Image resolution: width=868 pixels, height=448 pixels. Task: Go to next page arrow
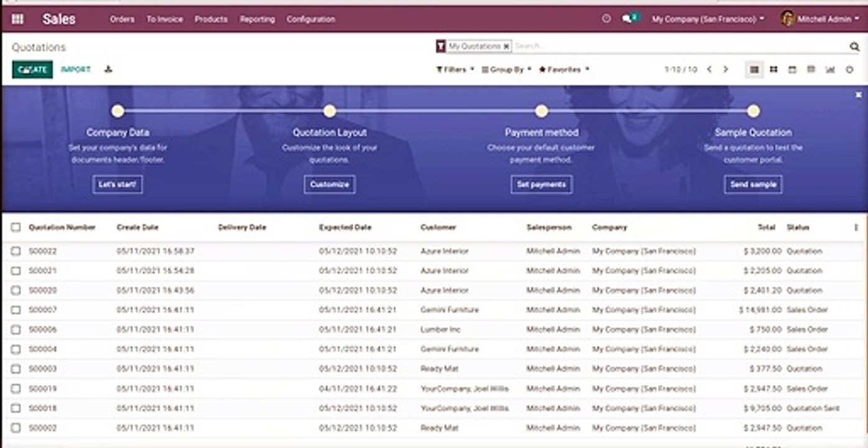pyautogui.click(x=725, y=70)
